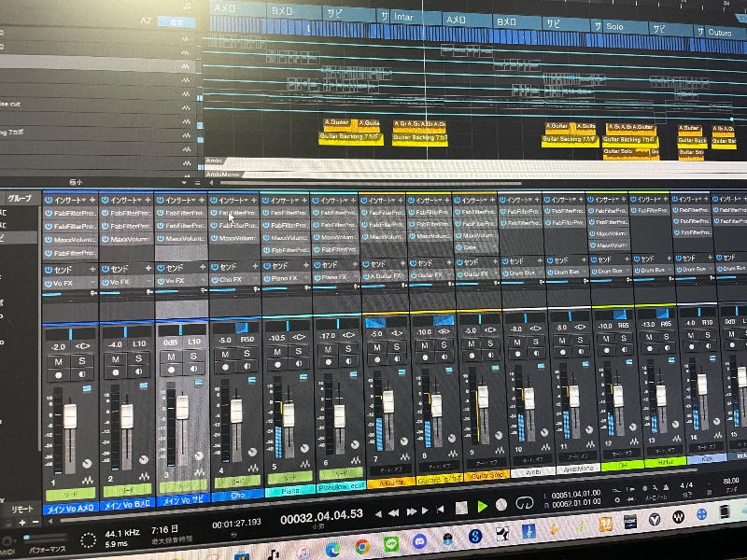This screenshot has height=560, width=747.
Task: Open the Vo FX send dropdown on channel 1
Action: point(92,281)
